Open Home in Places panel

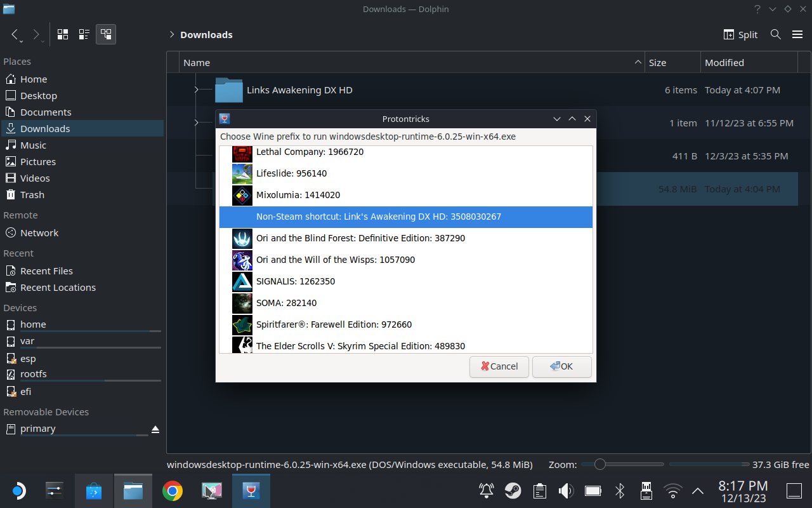pyautogui.click(x=82, y=79)
